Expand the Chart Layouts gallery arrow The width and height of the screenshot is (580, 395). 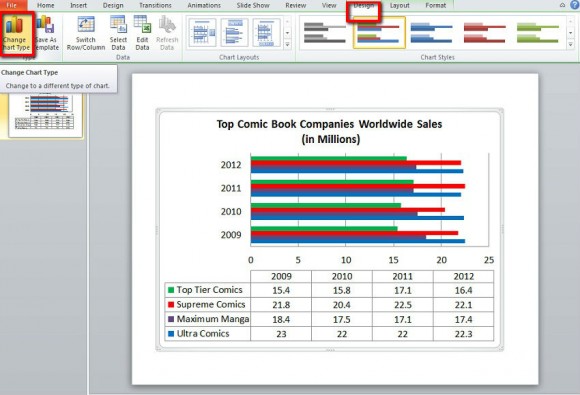(x=287, y=45)
